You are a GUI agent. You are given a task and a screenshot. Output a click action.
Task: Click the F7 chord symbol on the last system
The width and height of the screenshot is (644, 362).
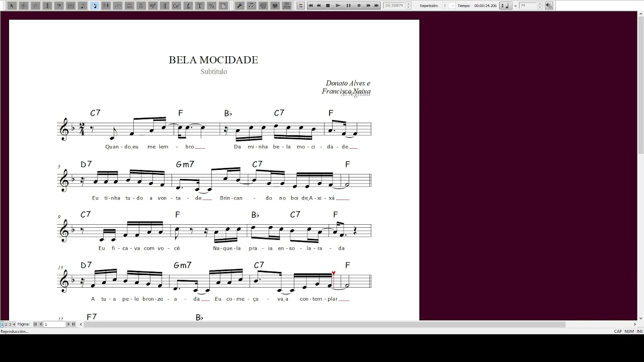(92, 317)
